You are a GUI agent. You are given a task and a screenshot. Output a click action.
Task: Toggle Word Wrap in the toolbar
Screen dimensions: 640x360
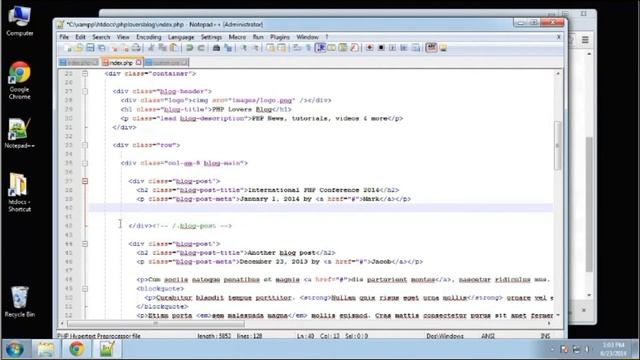click(297, 48)
